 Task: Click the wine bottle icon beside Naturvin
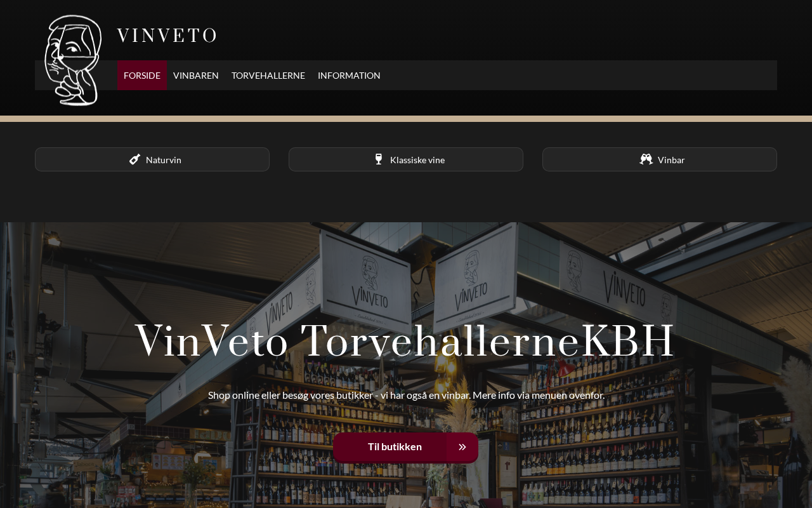click(134, 159)
